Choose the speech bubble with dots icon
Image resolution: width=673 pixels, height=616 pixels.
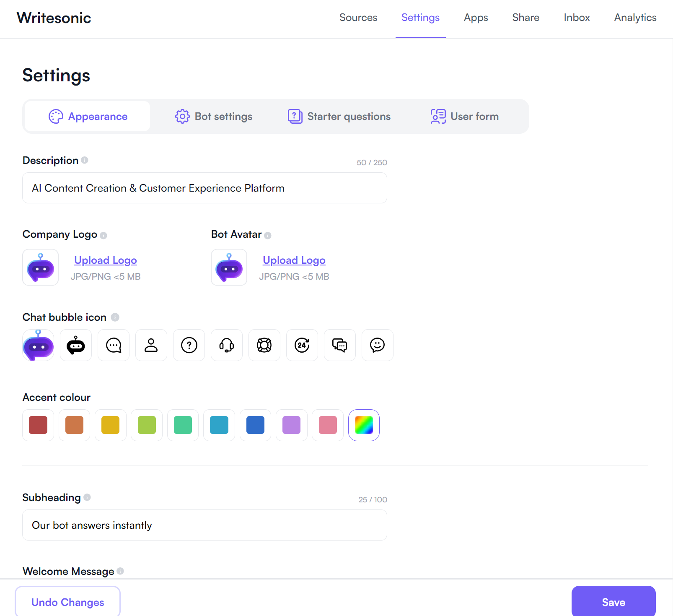click(x=114, y=345)
